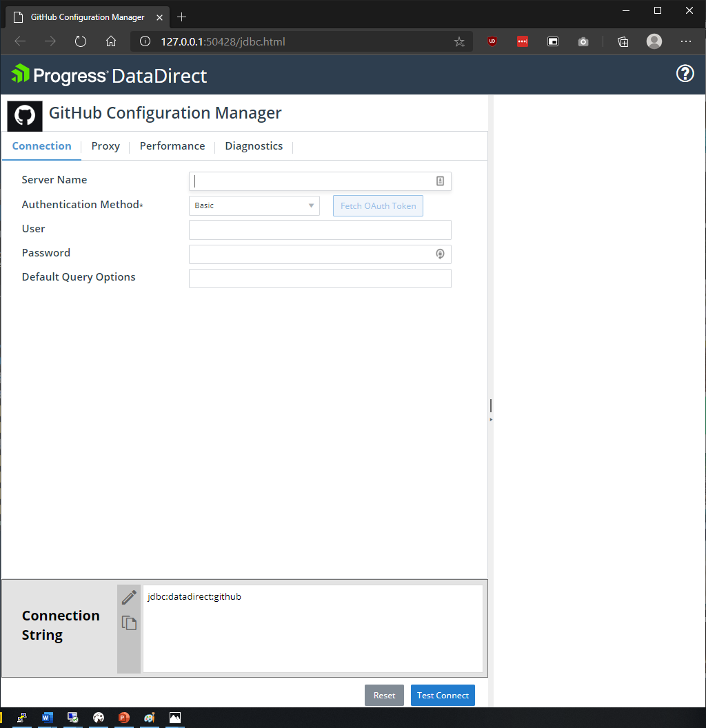Click the browser address bar URL
The image size is (706, 728).
click(x=223, y=42)
